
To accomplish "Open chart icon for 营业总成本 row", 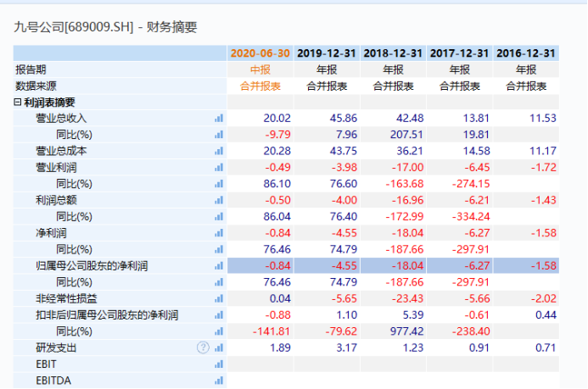I will click(219, 151).
